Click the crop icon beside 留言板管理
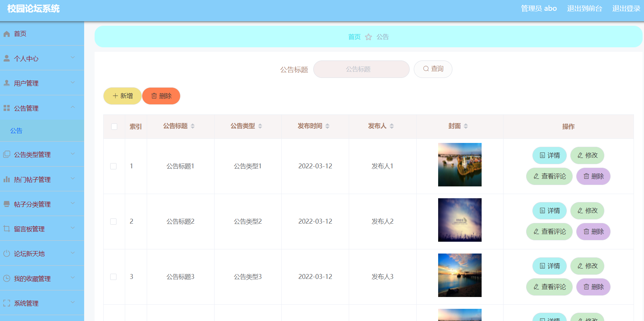The width and height of the screenshot is (644, 321). tap(7, 229)
